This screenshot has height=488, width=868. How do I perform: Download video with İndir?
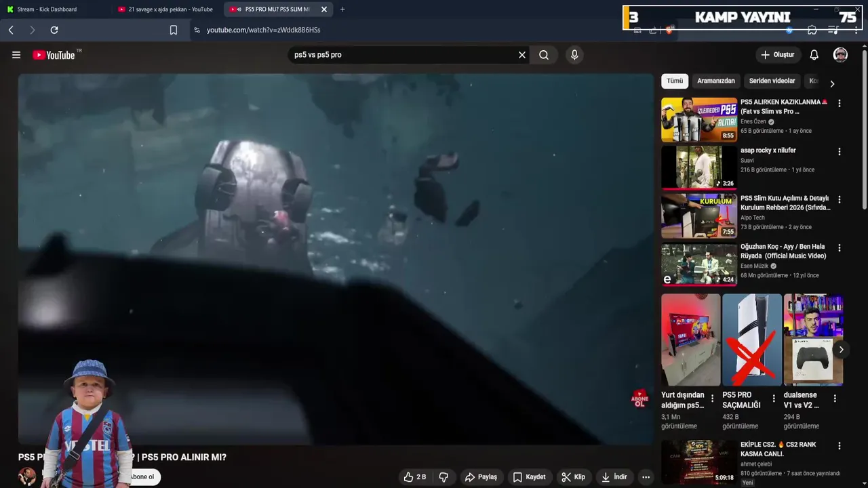point(614,477)
